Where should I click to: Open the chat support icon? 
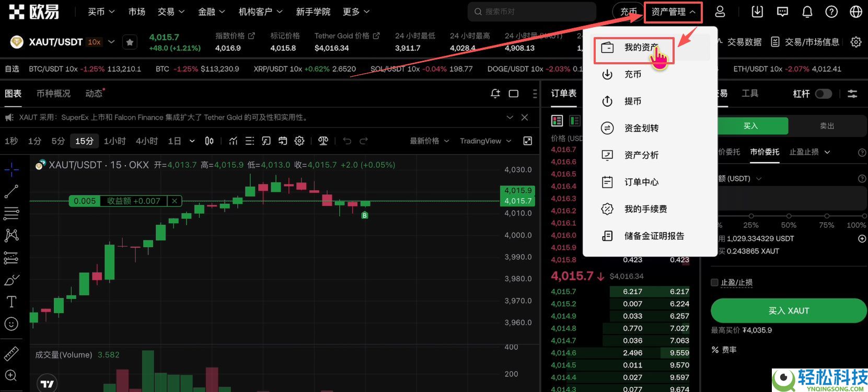[782, 11]
